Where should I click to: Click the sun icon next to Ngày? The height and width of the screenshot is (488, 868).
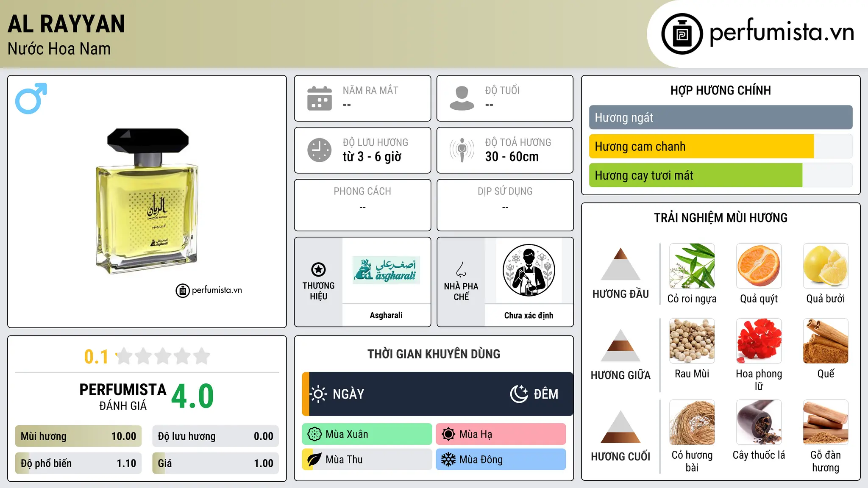tap(318, 394)
